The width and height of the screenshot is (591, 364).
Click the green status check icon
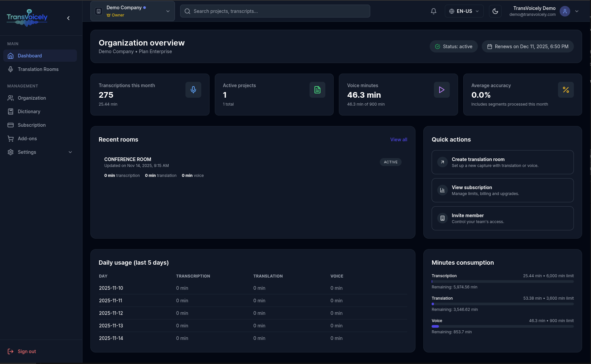(x=438, y=47)
